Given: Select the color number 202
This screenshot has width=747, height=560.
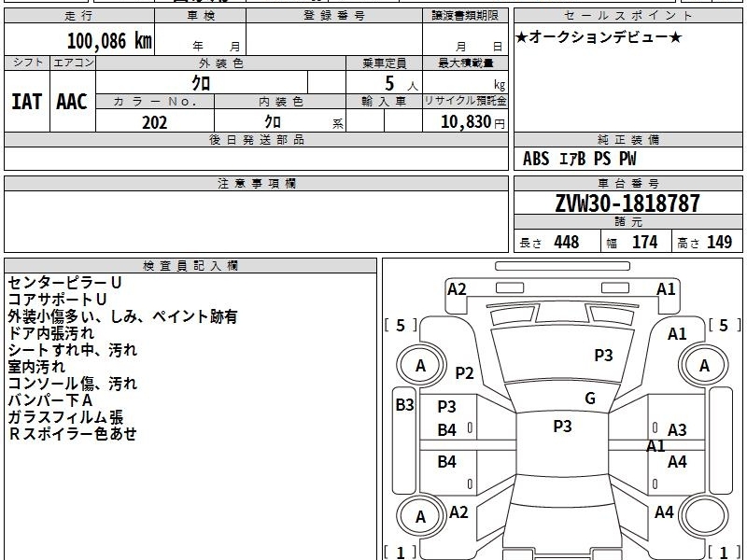Looking at the screenshot, I should [x=155, y=122].
